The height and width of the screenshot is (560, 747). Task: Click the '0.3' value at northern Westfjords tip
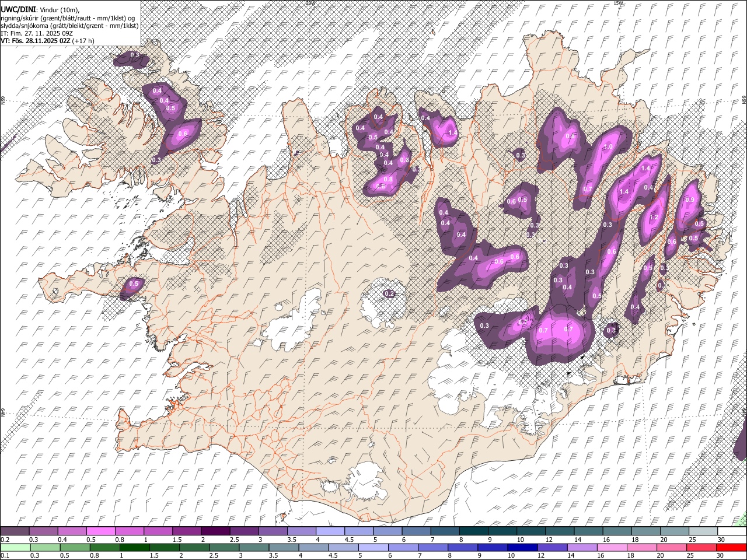(x=135, y=55)
